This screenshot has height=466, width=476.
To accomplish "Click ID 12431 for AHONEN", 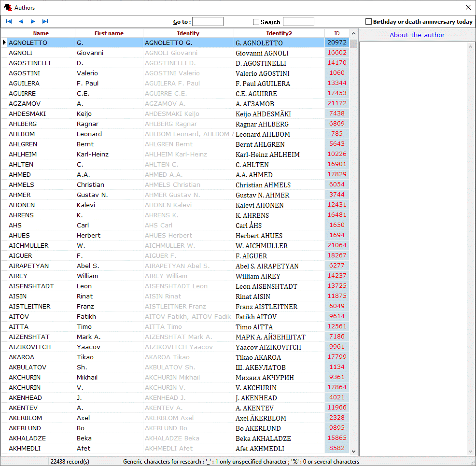I will pos(337,205).
